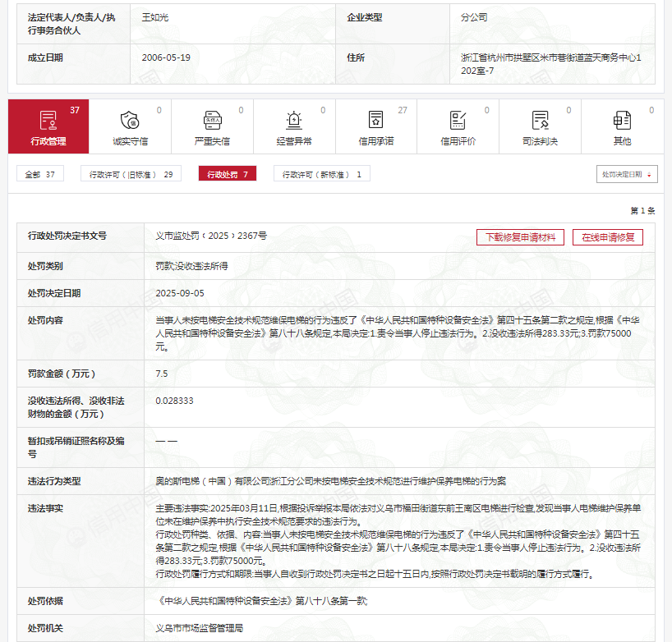Viewport: 672px width, 642px height.
Task: Open the 信用承诺 document icon
Action: (376, 121)
